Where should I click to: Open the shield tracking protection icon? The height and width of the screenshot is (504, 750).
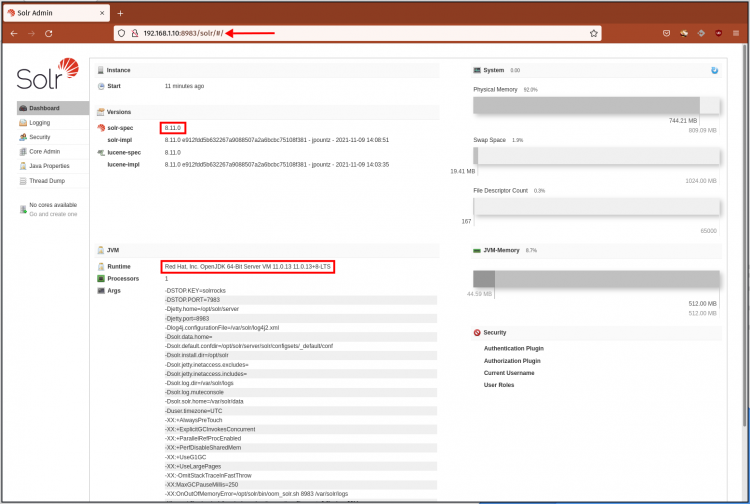(121, 33)
